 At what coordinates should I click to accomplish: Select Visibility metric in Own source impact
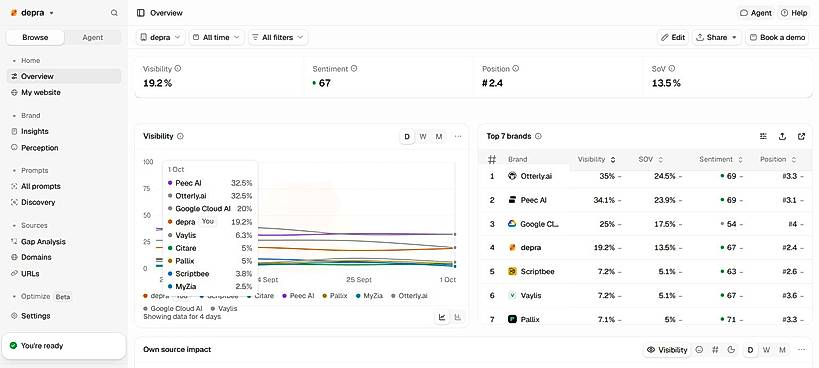[x=666, y=350]
